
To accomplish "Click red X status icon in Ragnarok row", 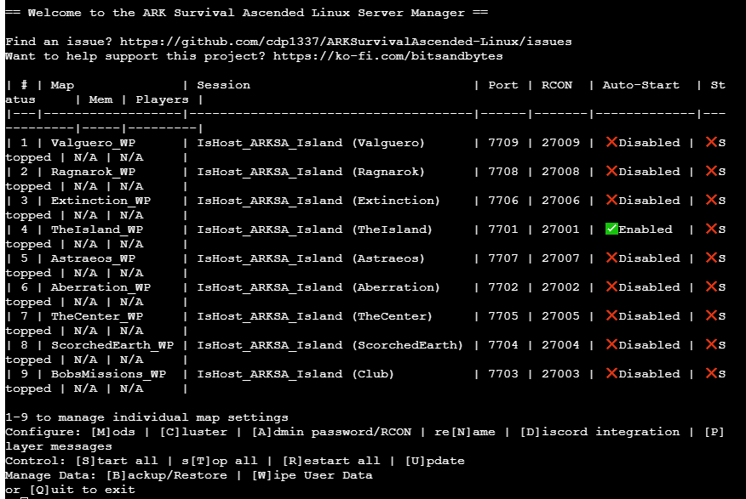I will click(x=711, y=172).
